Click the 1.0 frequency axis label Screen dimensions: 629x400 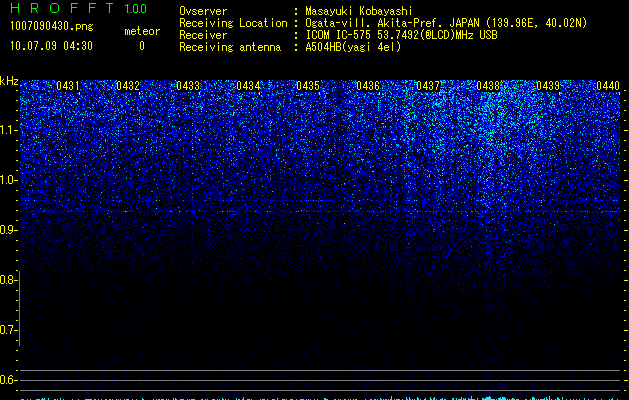8,180
